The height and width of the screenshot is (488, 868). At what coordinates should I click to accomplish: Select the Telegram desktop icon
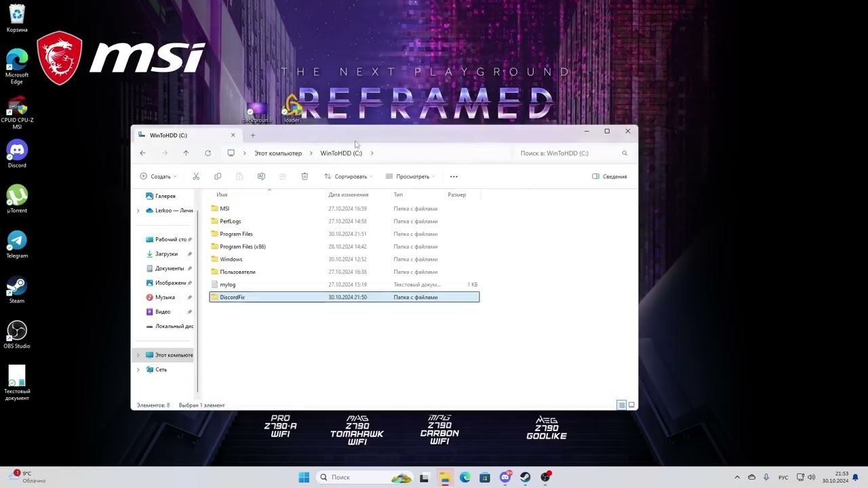(x=17, y=245)
